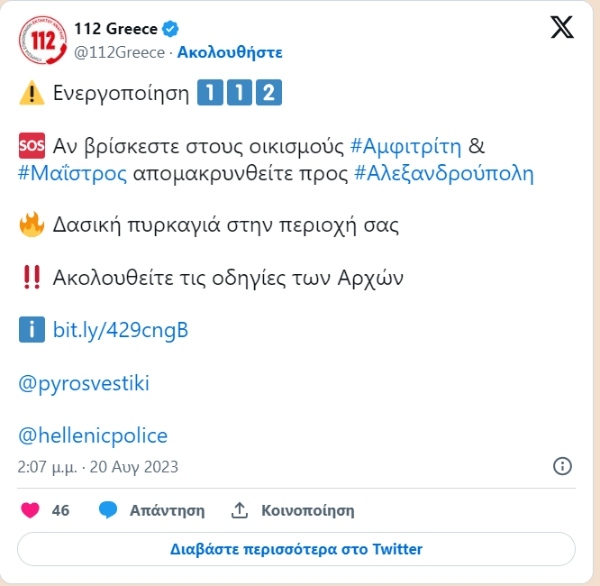The height and width of the screenshot is (586, 600).
Task: Click the Κοινοποίηση share button
Action: pyautogui.click(x=308, y=511)
